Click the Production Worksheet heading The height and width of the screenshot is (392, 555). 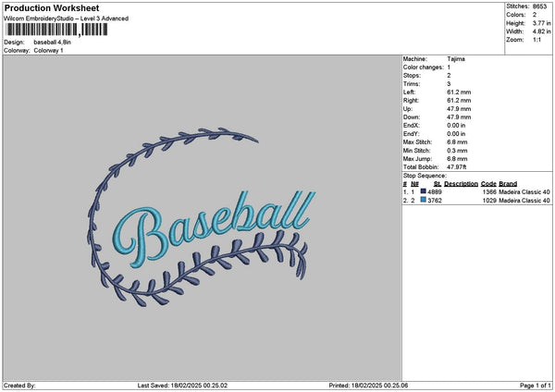click(51, 8)
